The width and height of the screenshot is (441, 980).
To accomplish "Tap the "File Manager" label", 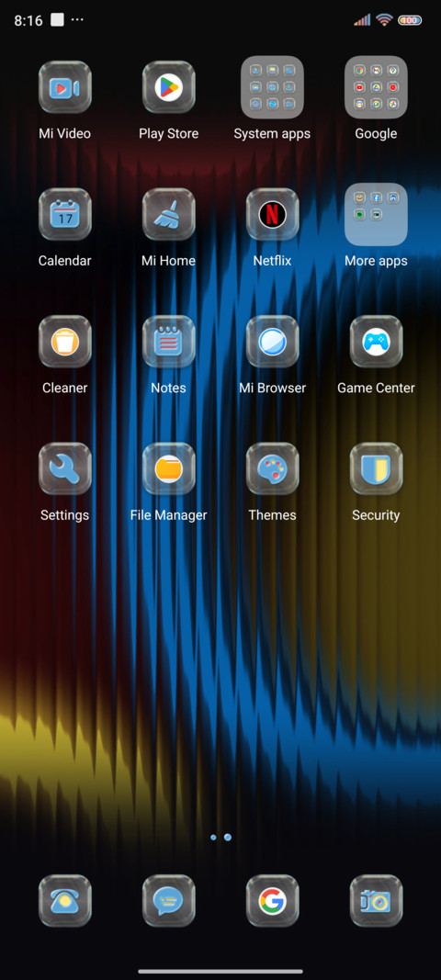I will click(168, 515).
